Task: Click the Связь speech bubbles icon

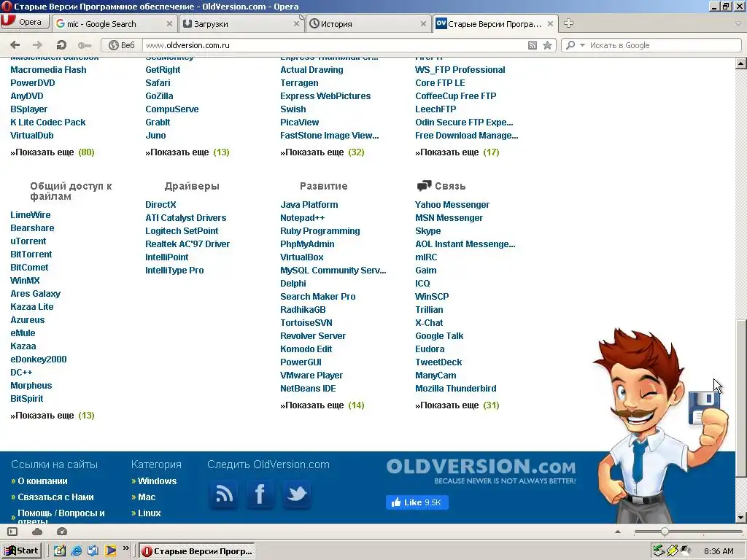Action: coord(424,186)
